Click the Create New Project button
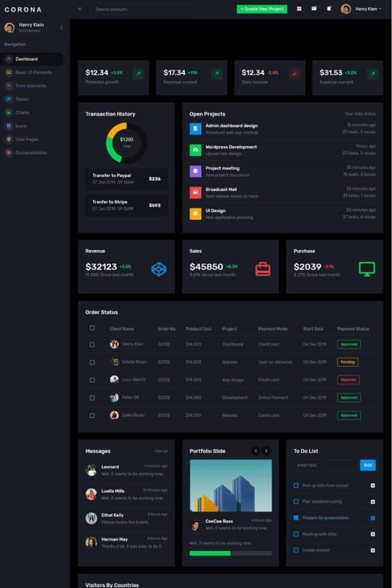Screen dimensions: 392x588 (x=262, y=9)
